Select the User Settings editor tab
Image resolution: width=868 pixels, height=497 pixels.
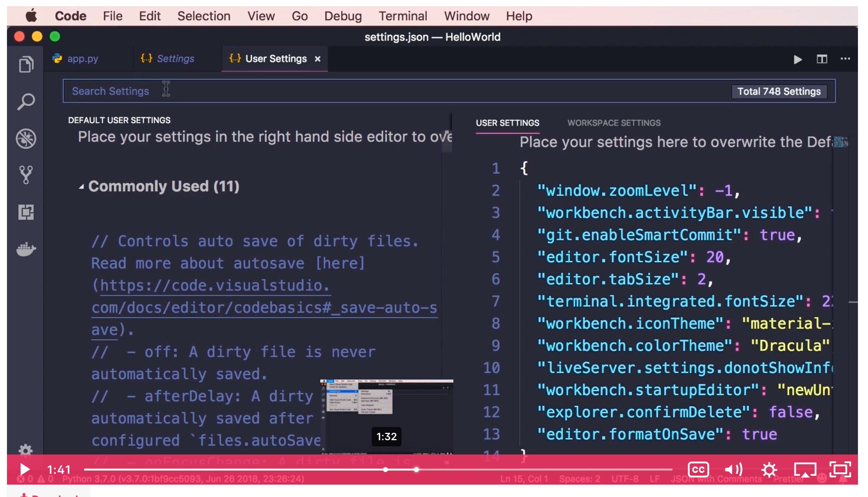(x=275, y=59)
